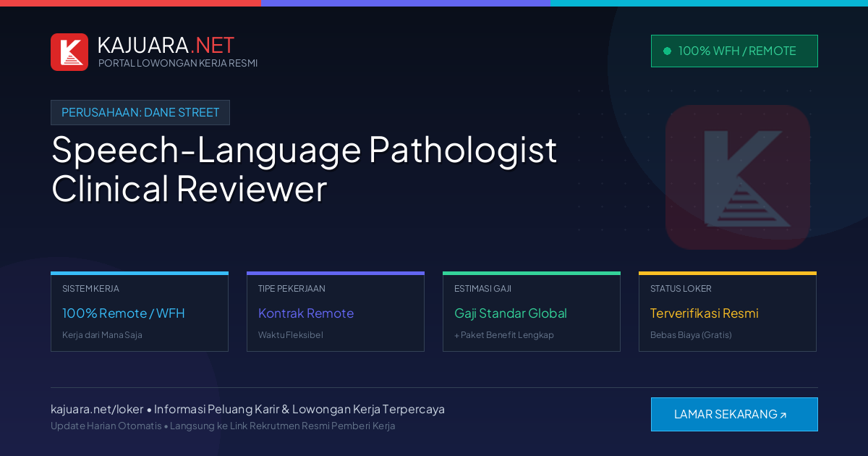The height and width of the screenshot is (456, 868).
Task: Click the arrow icon on LAMAR SEKARANG
Action: [x=783, y=415]
